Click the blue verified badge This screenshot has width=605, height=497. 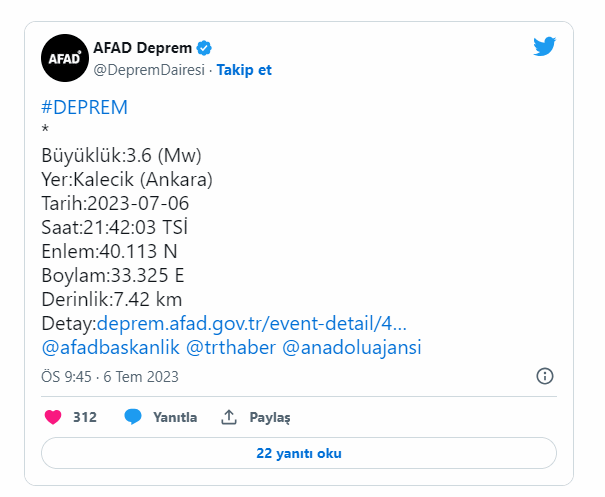pos(204,48)
